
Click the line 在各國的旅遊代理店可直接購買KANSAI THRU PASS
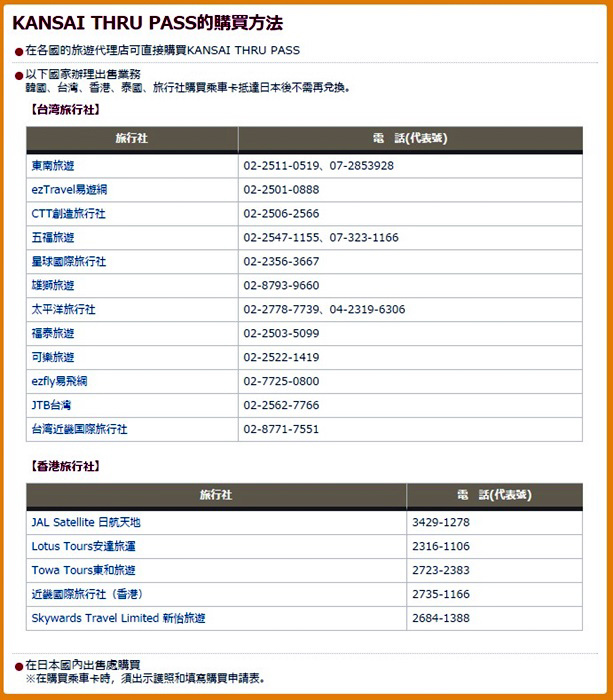click(x=163, y=50)
